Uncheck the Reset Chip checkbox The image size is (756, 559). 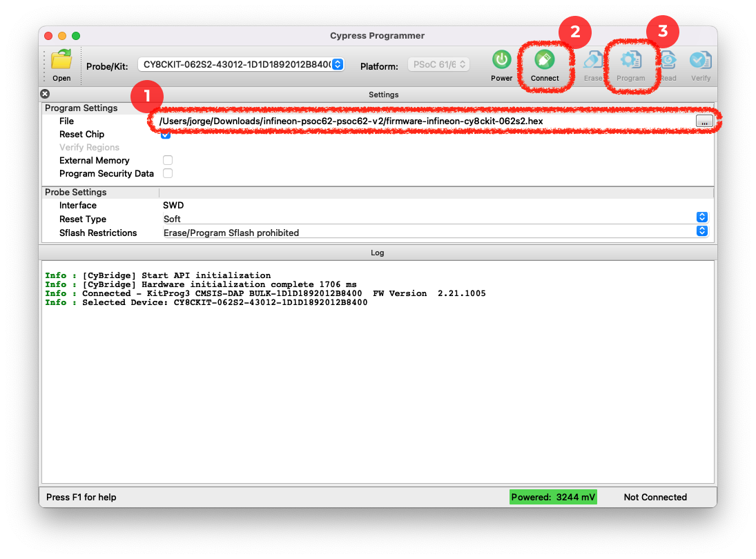tap(166, 135)
